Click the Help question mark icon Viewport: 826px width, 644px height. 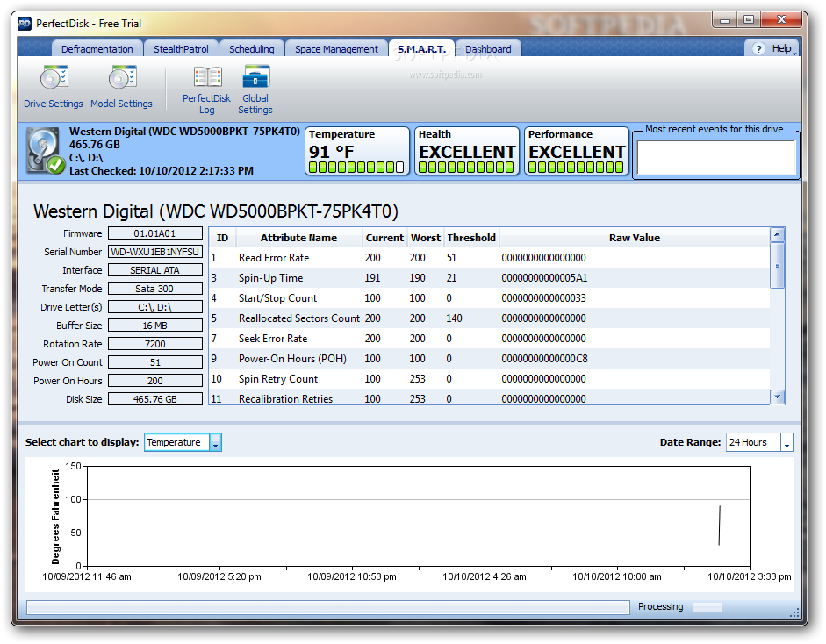(758, 49)
